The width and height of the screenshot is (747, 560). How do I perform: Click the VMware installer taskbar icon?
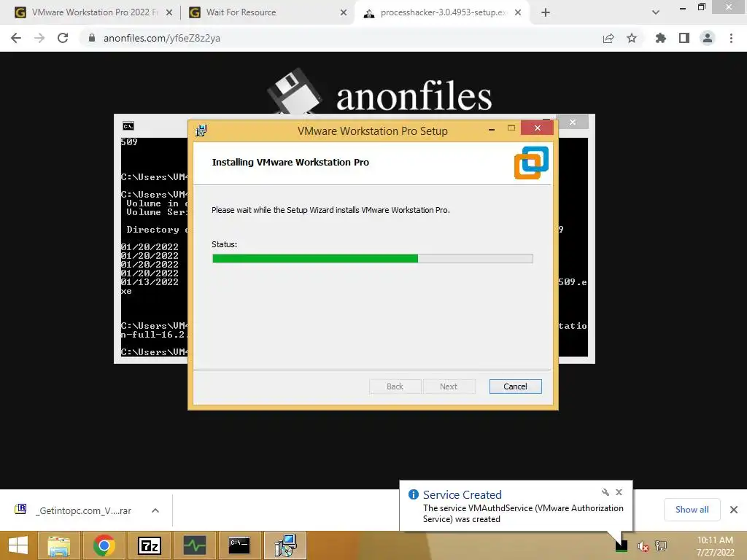(285, 545)
